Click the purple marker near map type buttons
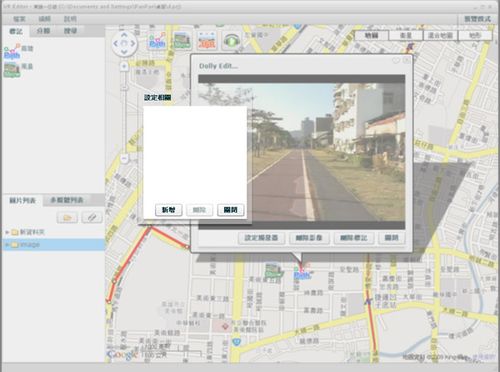 (x=410, y=47)
